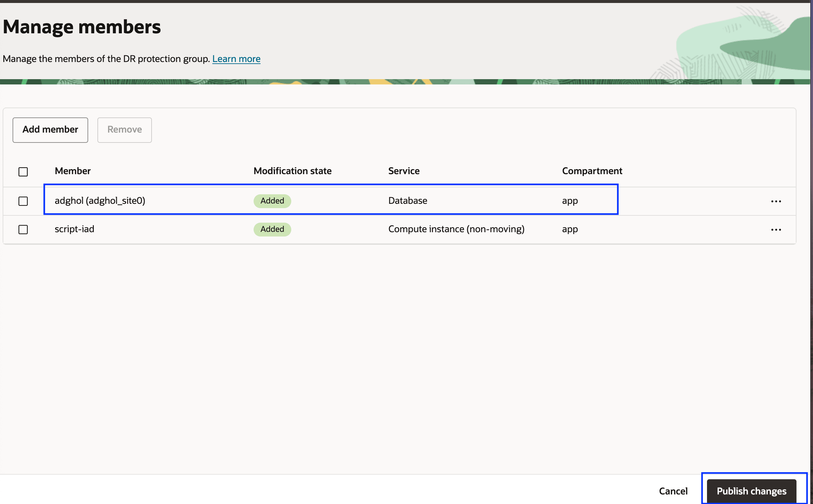The height and width of the screenshot is (504, 813).
Task: Open actions menu for adghol row
Action: 776,201
